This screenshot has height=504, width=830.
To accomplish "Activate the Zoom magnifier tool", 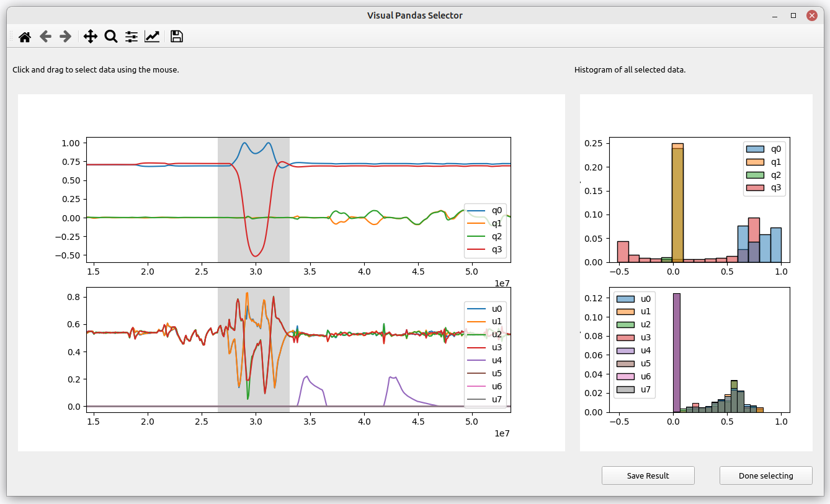I will click(x=111, y=37).
